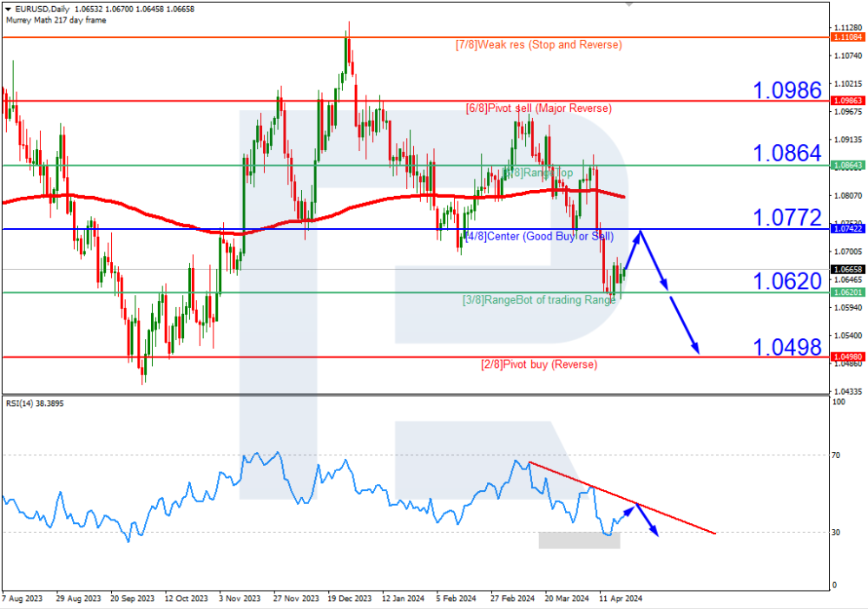The width and height of the screenshot is (868, 609).
Task: Click the [3/8]RangeBot of trading Range label
Action: pos(539,300)
